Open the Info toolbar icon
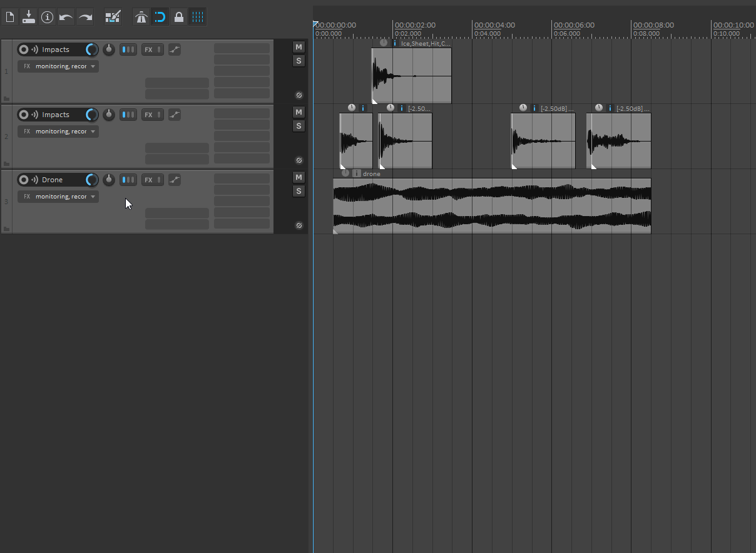This screenshot has height=553, width=756. pyautogui.click(x=47, y=17)
